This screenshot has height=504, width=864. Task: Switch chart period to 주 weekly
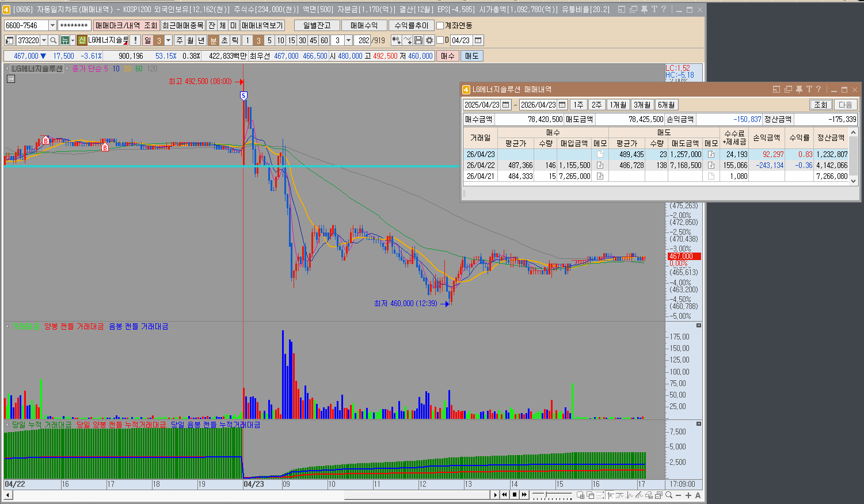[179, 40]
